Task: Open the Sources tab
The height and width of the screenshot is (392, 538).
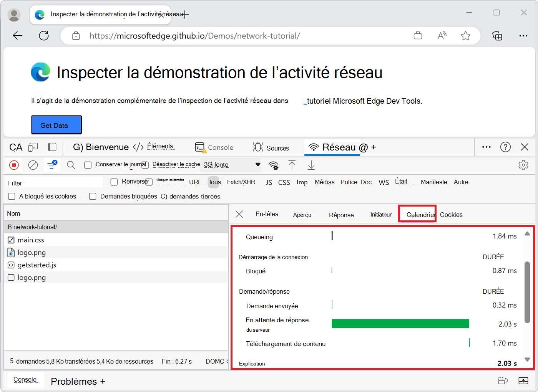Action: tap(271, 148)
